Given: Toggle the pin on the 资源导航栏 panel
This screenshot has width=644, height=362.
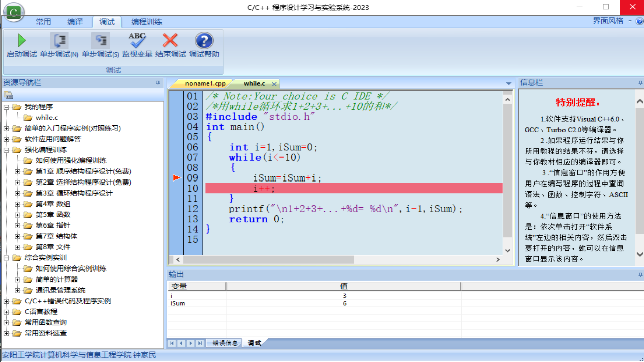Looking at the screenshot, I should (x=157, y=82).
